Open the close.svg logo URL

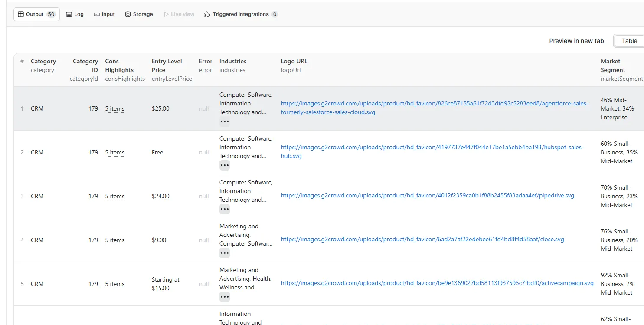click(x=422, y=240)
